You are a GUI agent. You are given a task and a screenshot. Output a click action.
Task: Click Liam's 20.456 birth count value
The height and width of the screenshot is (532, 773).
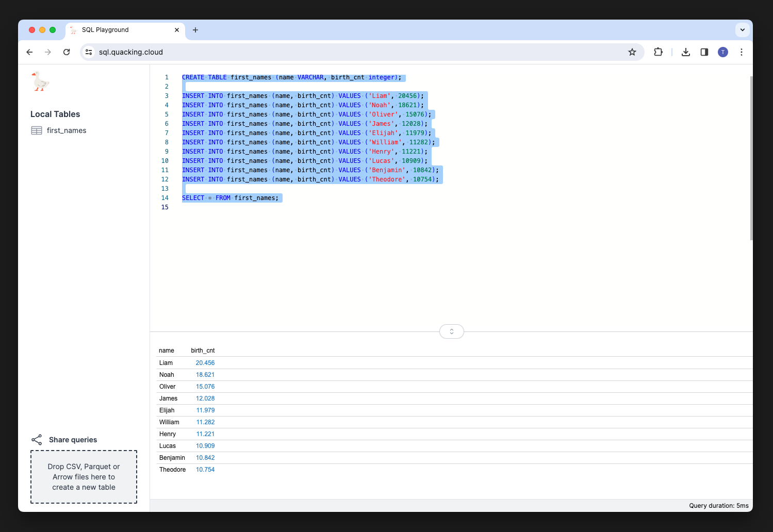click(x=205, y=362)
